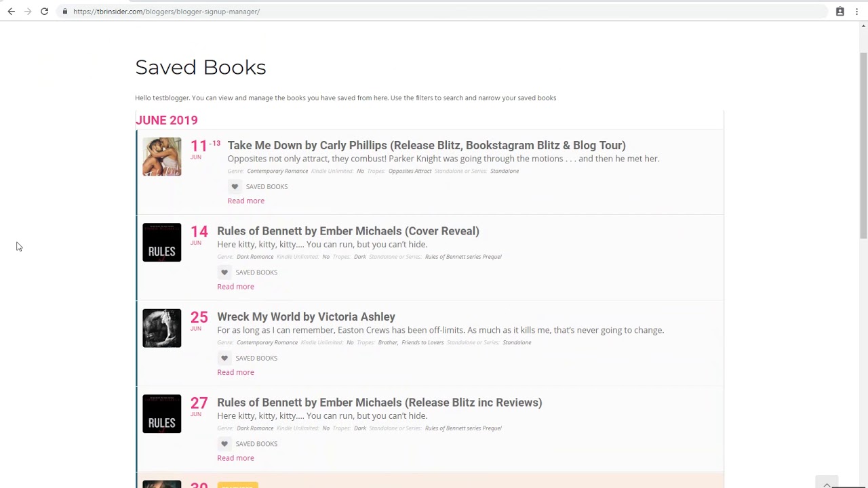The image size is (868, 488).
Task: Open Rules of Bennett (Release Blitz inc Reviews) title
Action: pyautogui.click(x=379, y=403)
